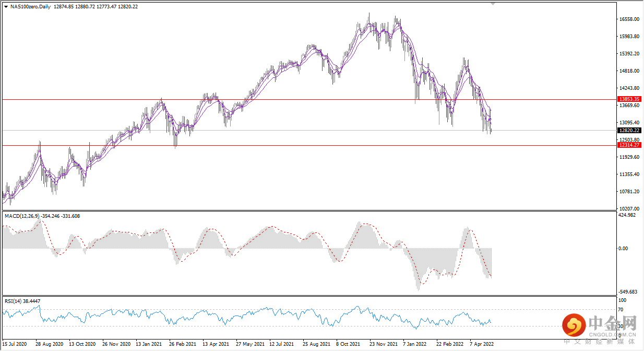Screen dimensions: 644x351
Task: Click the 14243.80 price axis label
Action: pos(629,88)
